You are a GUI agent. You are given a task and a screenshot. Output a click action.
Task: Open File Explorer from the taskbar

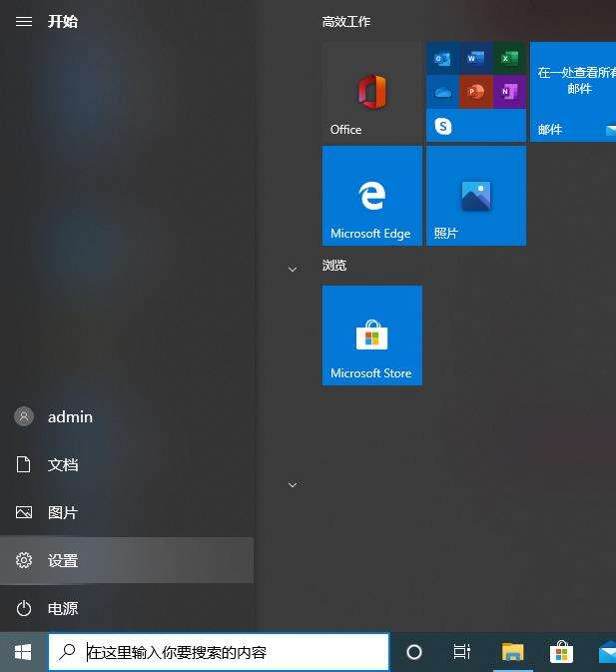point(513,652)
